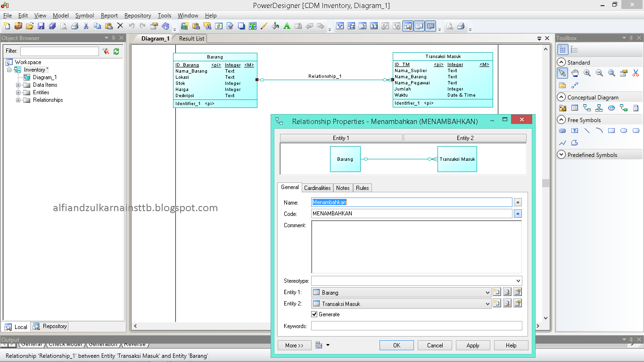The width and height of the screenshot is (644, 362).
Task: Open the Model menu
Action: tap(60, 15)
